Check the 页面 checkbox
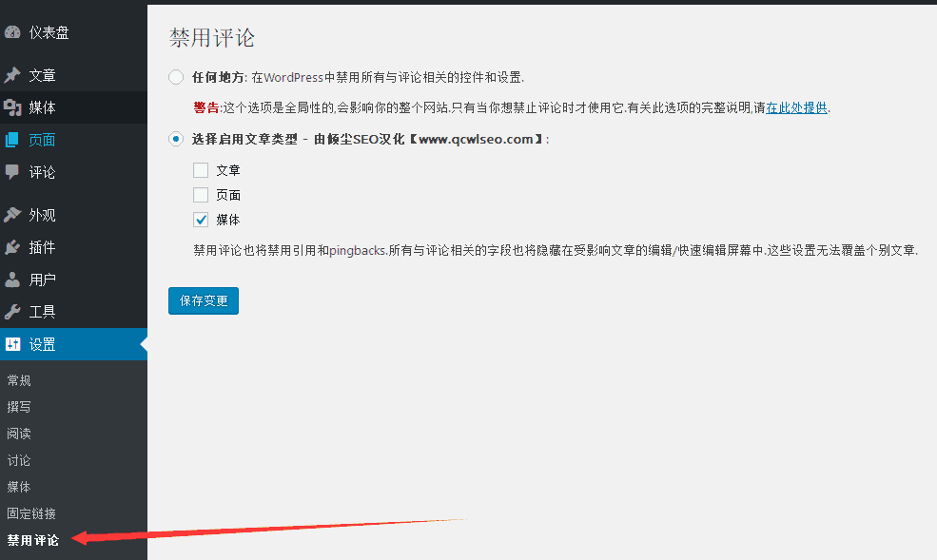 click(201, 195)
